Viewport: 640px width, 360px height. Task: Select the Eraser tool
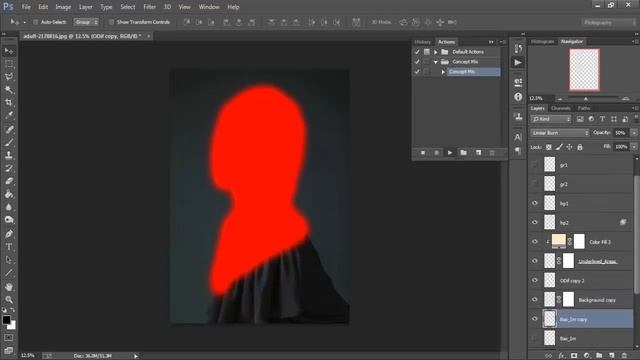tap(9, 181)
